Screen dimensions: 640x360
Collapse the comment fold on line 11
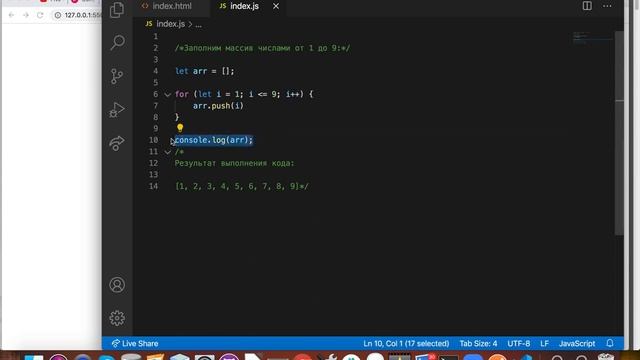tap(167, 152)
